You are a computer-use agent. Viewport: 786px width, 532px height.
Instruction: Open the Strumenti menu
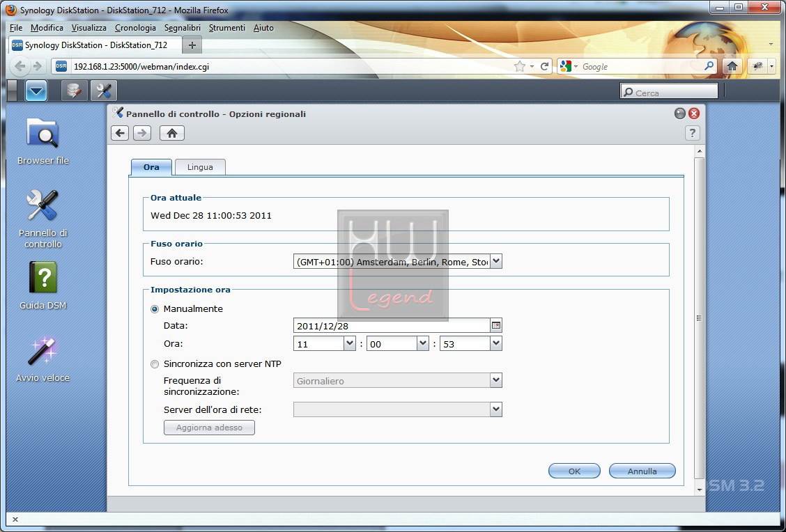(227, 28)
